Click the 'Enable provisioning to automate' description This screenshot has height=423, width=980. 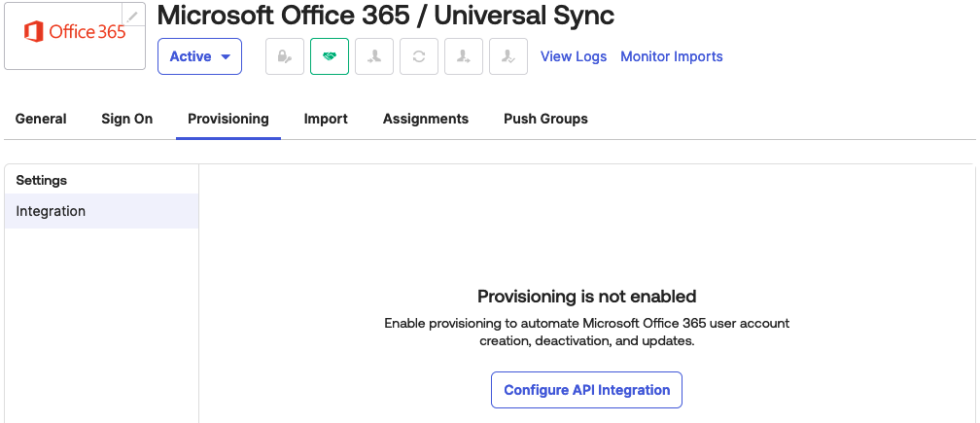click(586, 333)
